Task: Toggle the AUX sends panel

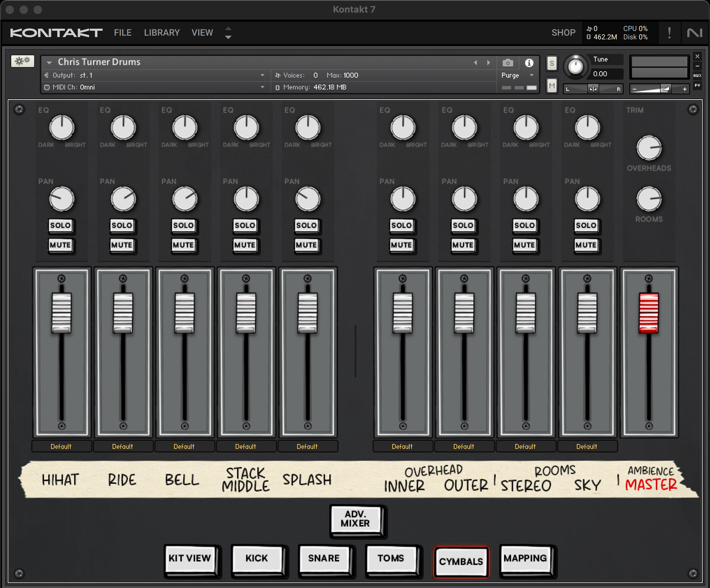Action: tap(697, 76)
